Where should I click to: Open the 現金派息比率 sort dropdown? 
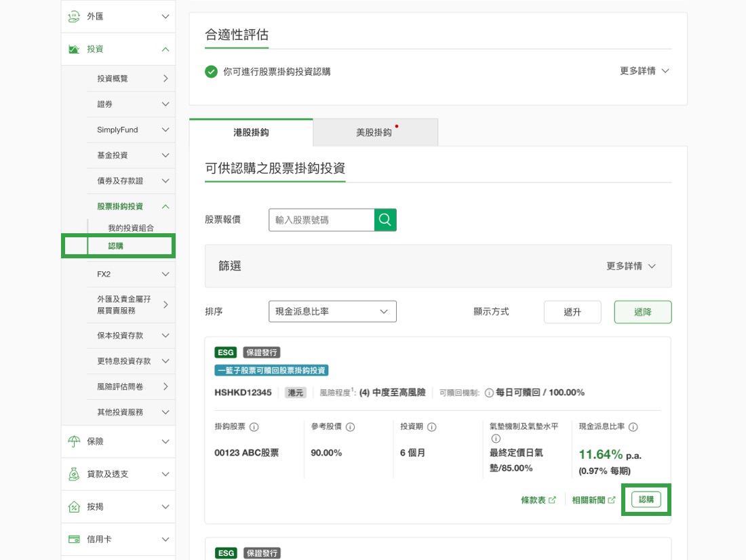pos(332,312)
